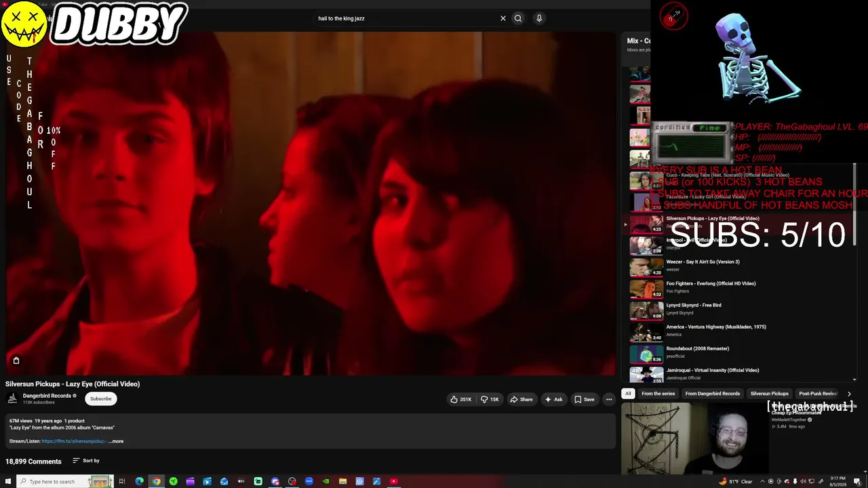
Task: Open the comments Sort by dropdown
Action: 86,461
